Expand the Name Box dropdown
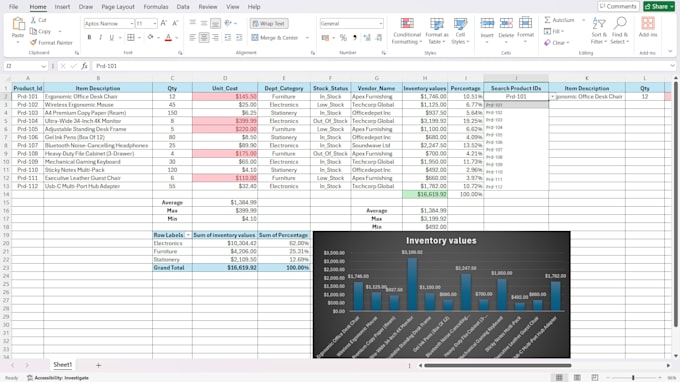The height and width of the screenshot is (382, 680). pyautogui.click(x=43, y=66)
